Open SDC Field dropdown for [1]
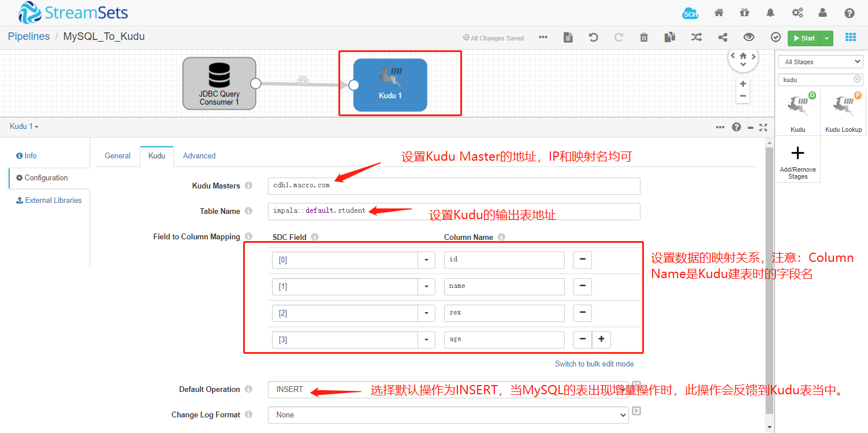Screen dimensions: 868x433 coord(426,287)
